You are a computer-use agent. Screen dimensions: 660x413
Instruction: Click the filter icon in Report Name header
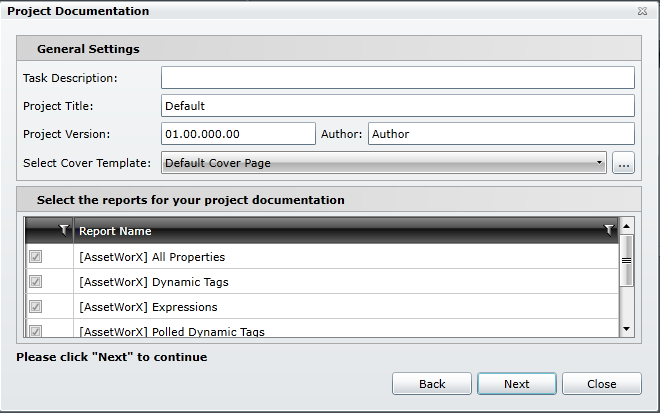[609, 230]
